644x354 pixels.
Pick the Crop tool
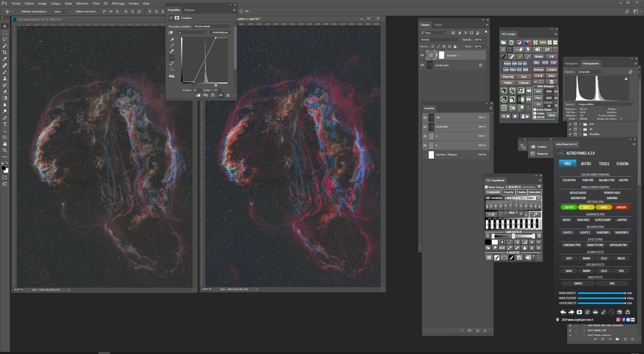(5, 52)
